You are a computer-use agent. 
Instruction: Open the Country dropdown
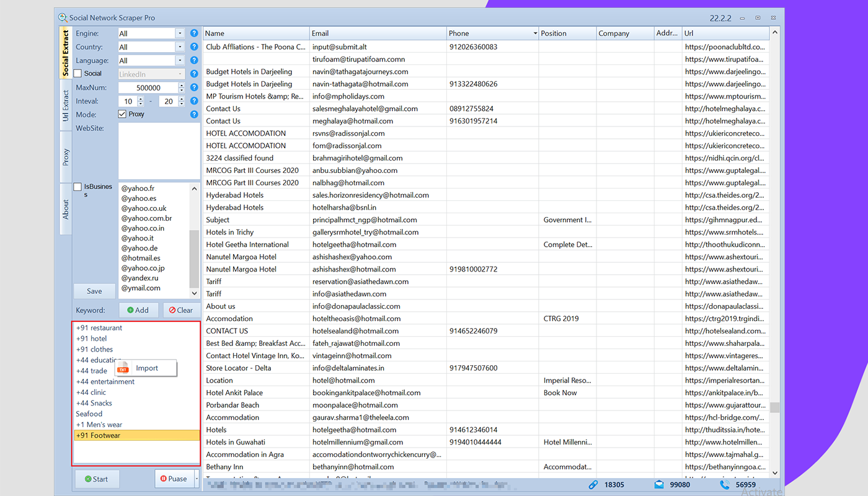pyautogui.click(x=180, y=47)
